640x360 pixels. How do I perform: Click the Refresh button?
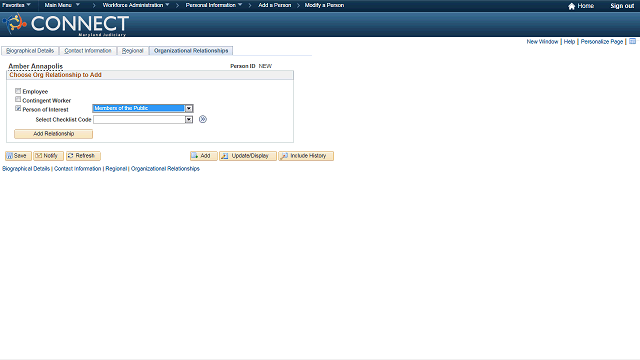(x=83, y=156)
